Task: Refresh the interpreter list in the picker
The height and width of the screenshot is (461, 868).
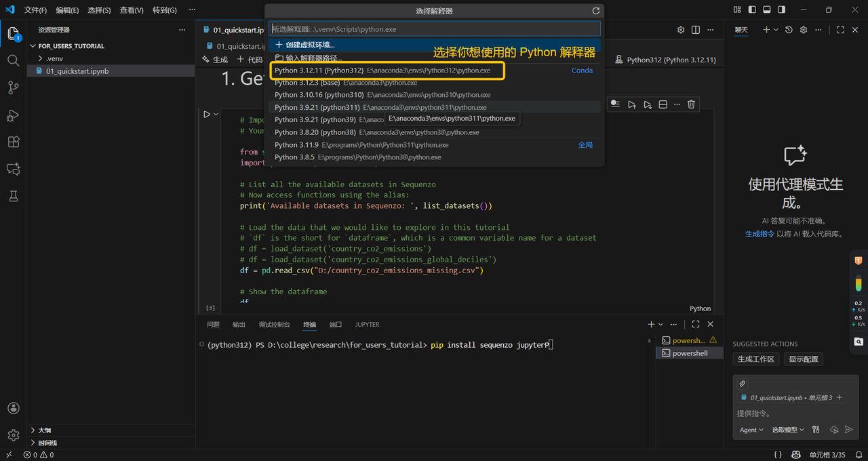Action: (595, 11)
